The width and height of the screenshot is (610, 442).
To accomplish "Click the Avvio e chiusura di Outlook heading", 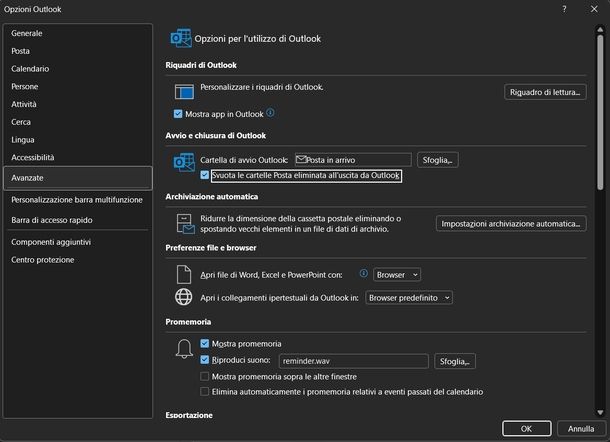I will click(x=216, y=135).
